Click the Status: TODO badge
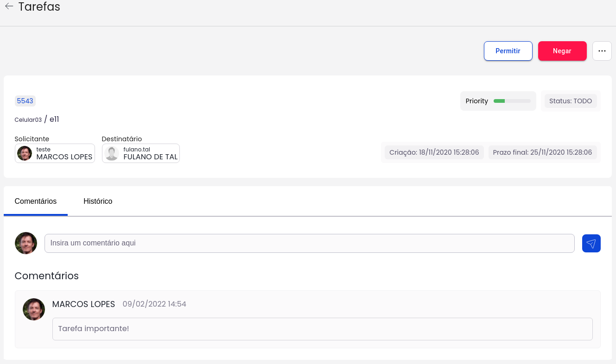 pyautogui.click(x=570, y=101)
